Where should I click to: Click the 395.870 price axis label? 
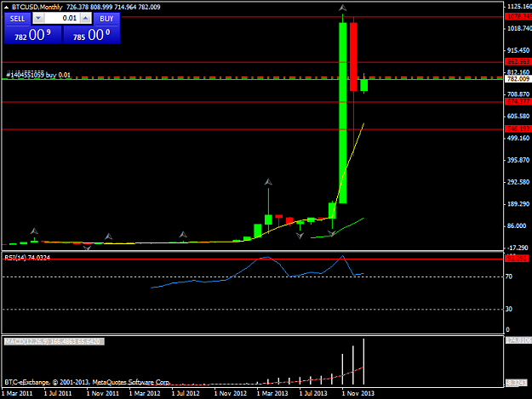coord(518,160)
